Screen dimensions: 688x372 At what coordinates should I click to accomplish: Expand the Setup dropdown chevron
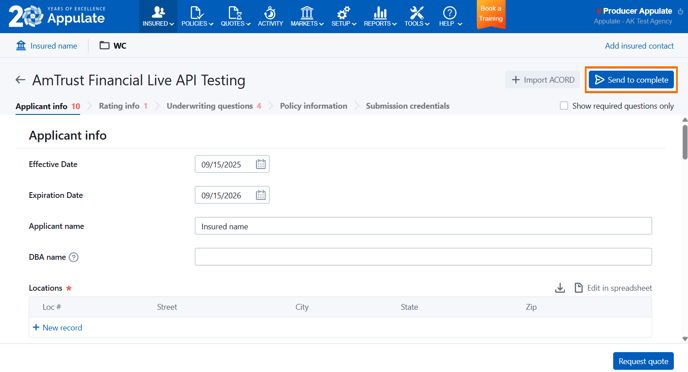(x=354, y=24)
